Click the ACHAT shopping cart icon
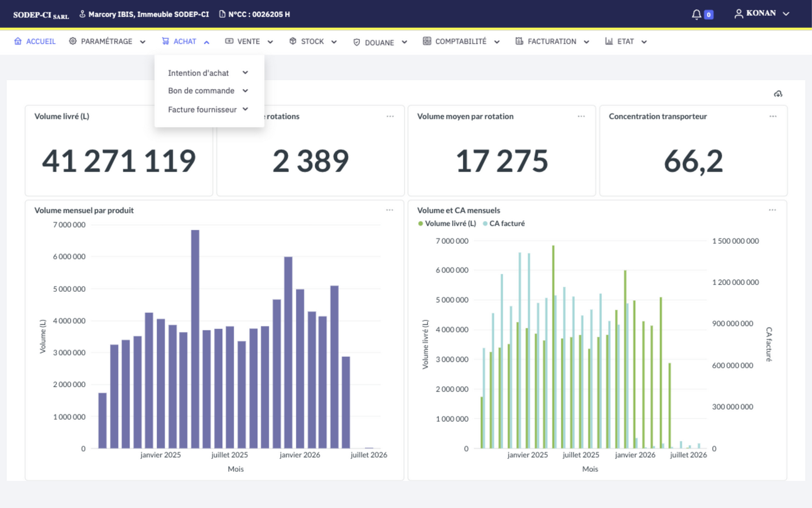The width and height of the screenshot is (812, 508). [x=165, y=41]
